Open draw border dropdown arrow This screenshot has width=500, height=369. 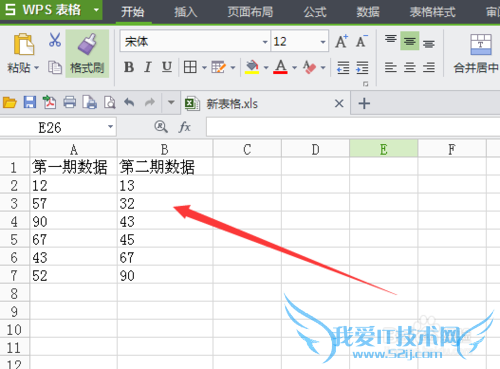[x=233, y=68]
